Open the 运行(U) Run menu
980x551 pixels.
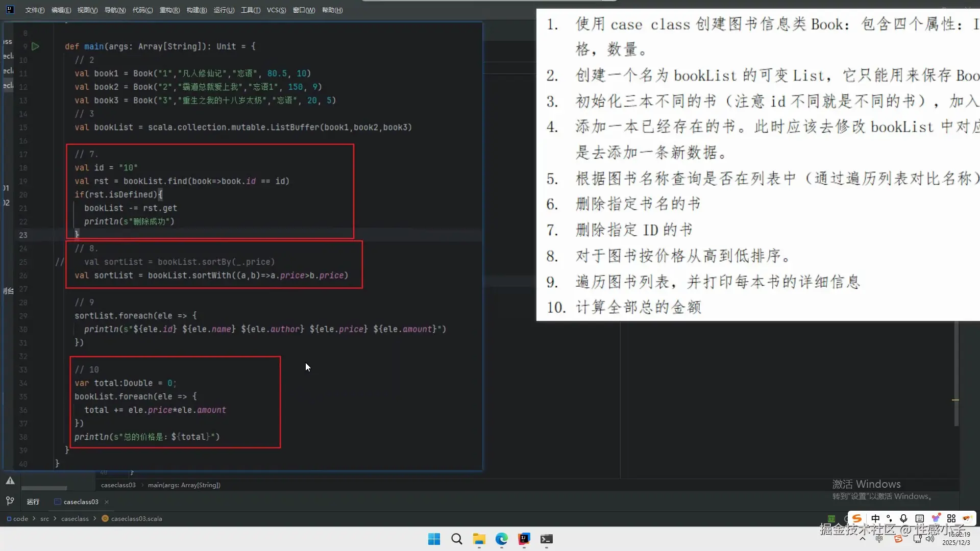[x=224, y=10]
